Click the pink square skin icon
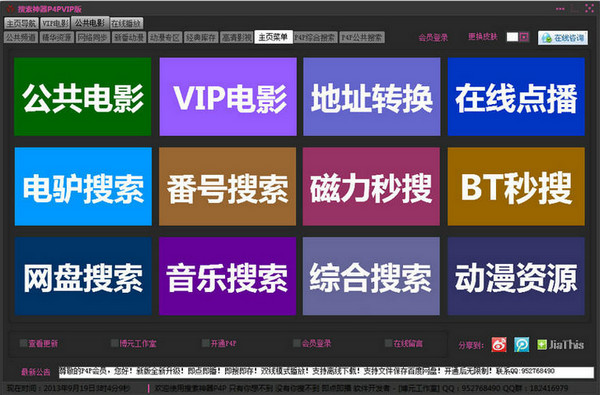This screenshot has height=395, width=600. point(524,37)
